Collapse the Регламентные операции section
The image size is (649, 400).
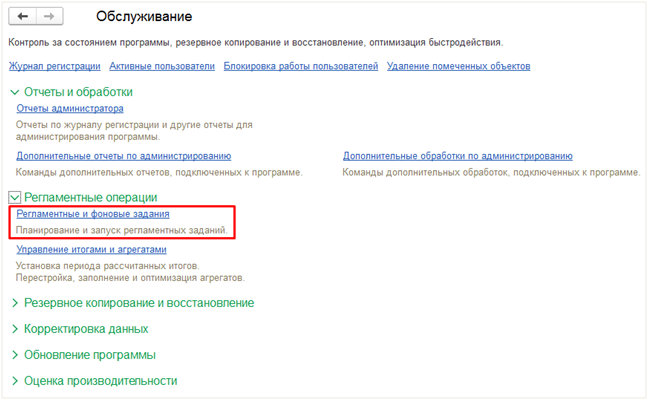[15, 198]
